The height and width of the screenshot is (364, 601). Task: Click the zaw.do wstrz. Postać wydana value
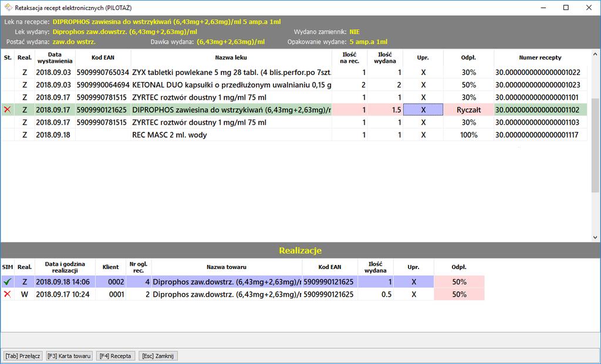pyautogui.click(x=74, y=42)
